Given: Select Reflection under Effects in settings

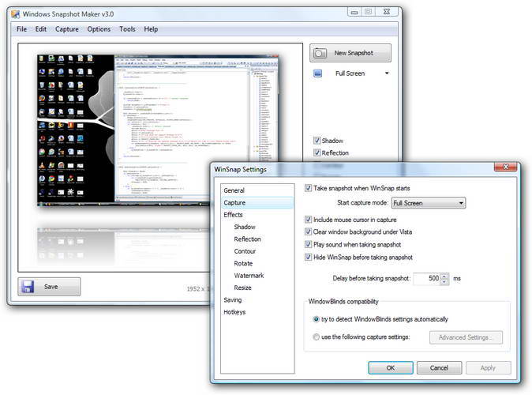Looking at the screenshot, I should pyautogui.click(x=247, y=239).
